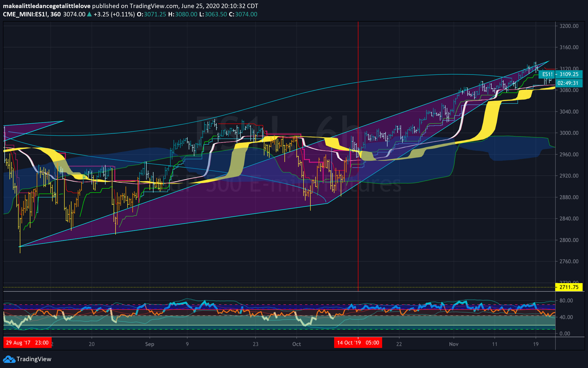Screen dimensions: 588x368
Task: Click the Sep label on the time axis
Action: coord(150,344)
